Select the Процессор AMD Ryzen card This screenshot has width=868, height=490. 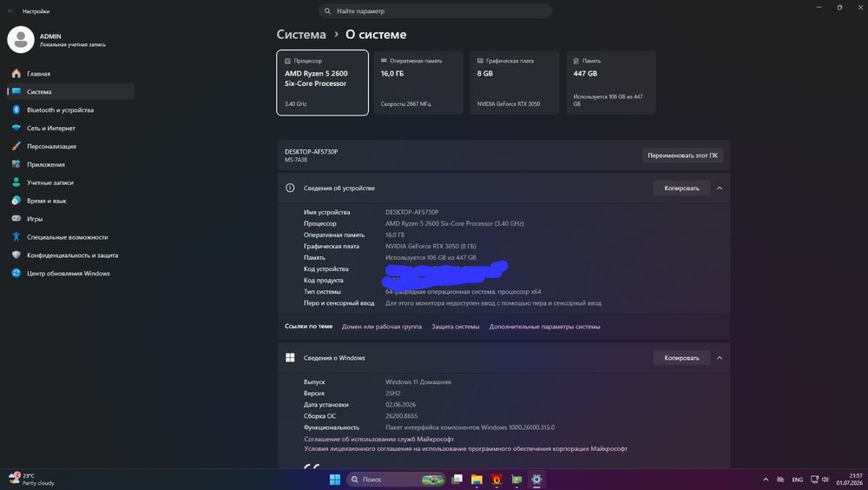click(x=322, y=83)
